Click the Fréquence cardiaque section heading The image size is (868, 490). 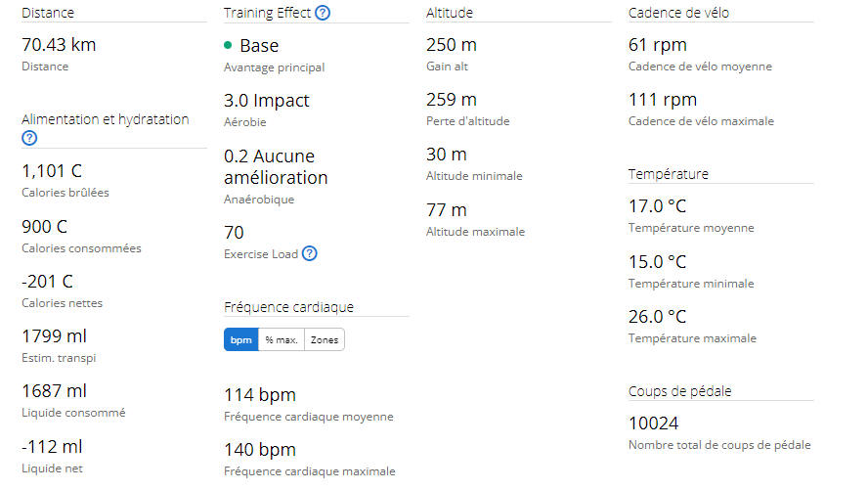pyautogui.click(x=288, y=306)
